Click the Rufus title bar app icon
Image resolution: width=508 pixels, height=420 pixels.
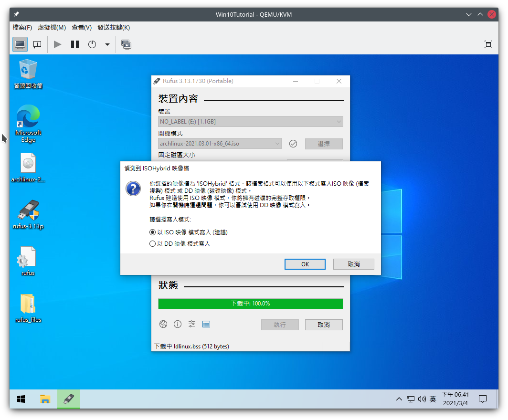157,81
